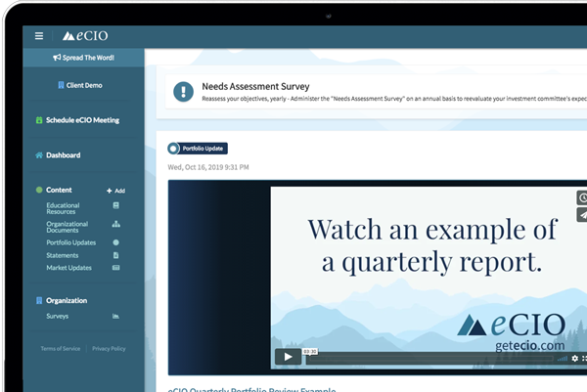Open the hamburger menu icon

click(39, 36)
